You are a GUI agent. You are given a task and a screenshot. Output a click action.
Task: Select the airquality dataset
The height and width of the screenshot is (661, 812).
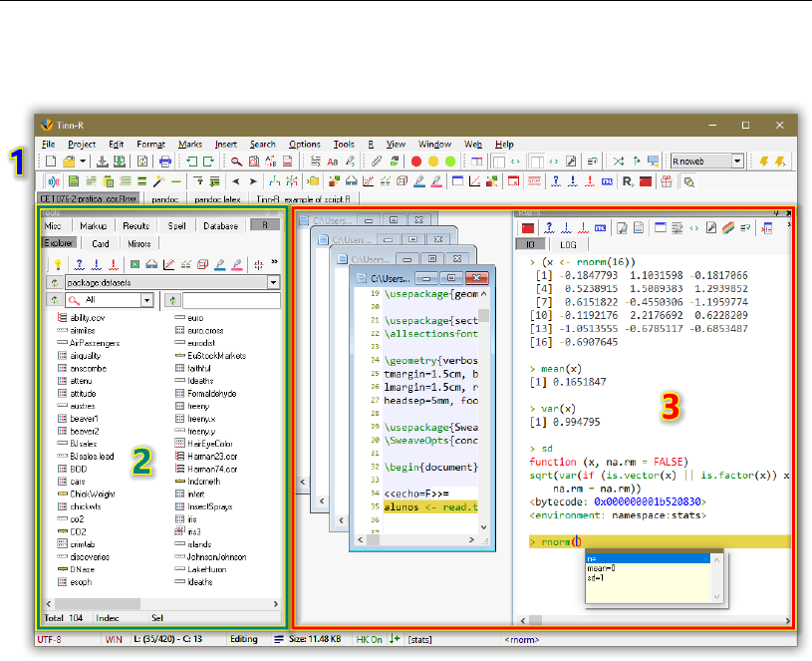coord(85,355)
